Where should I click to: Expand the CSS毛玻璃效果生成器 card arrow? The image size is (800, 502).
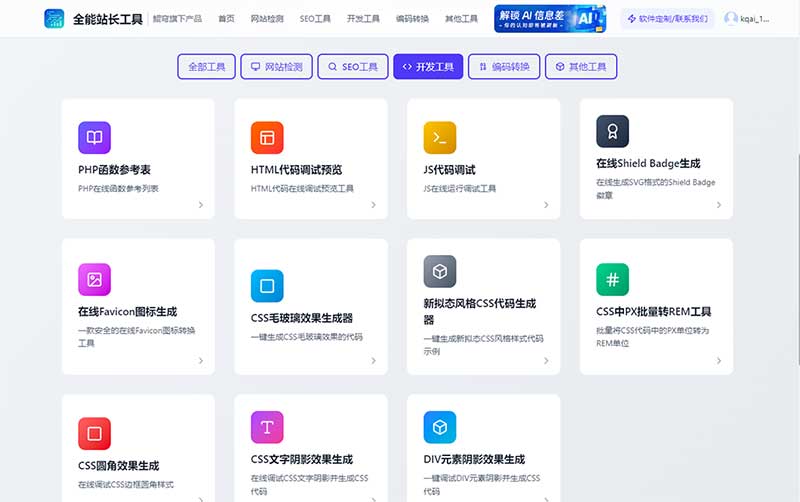[x=373, y=360]
